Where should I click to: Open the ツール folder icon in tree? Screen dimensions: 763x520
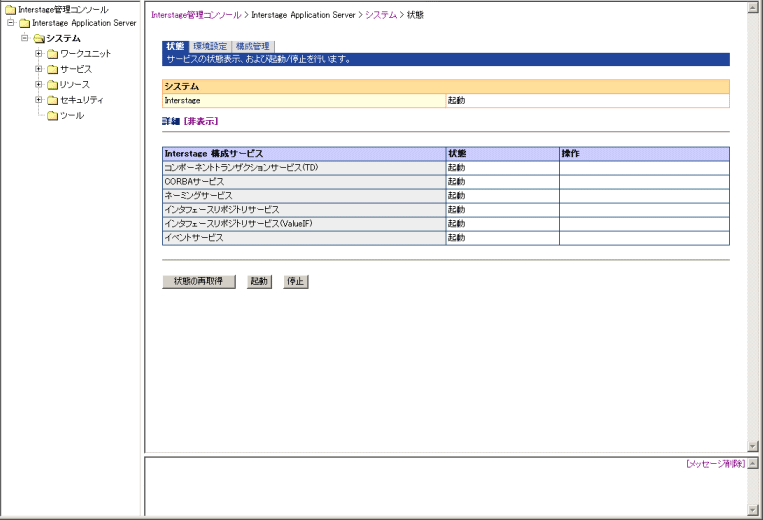point(52,116)
